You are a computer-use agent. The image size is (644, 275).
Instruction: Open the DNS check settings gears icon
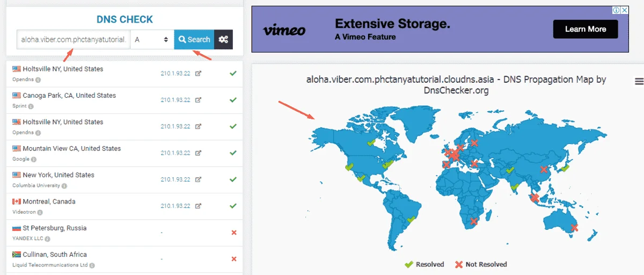223,39
